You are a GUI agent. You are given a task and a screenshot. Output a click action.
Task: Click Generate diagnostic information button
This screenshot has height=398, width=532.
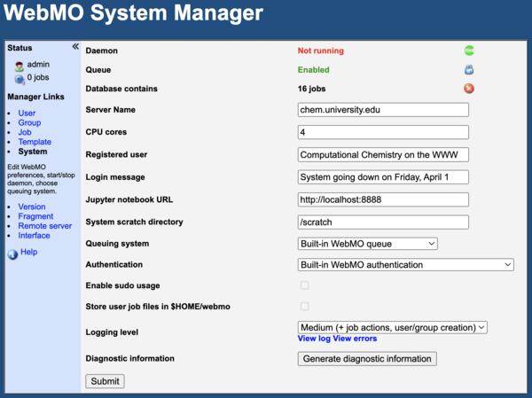367,359
